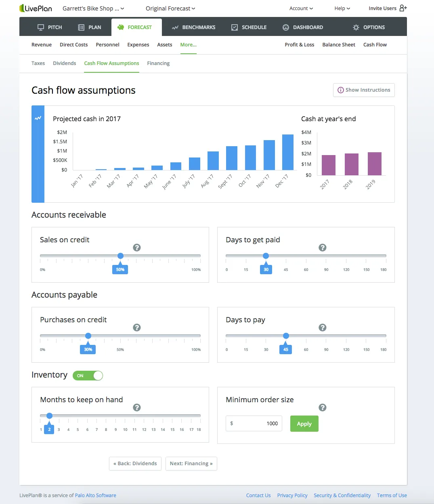Turn off the Inventory toggle
434x504 pixels.
click(x=88, y=376)
